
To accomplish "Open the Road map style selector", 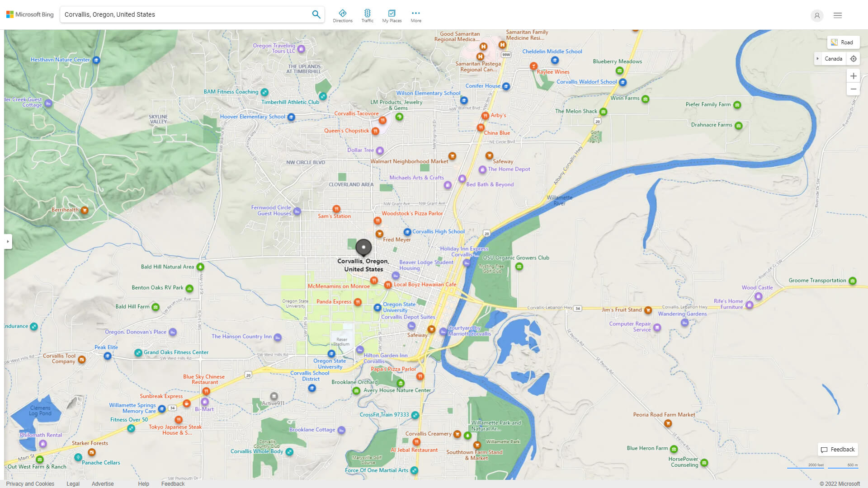I will coord(844,42).
